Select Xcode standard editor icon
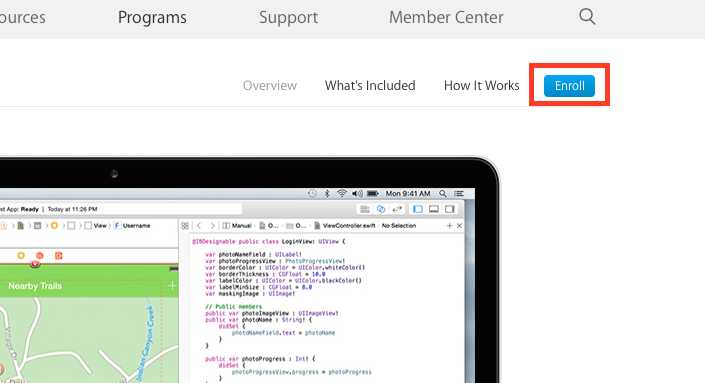Viewport: 705px width, 383px height. [x=365, y=209]
